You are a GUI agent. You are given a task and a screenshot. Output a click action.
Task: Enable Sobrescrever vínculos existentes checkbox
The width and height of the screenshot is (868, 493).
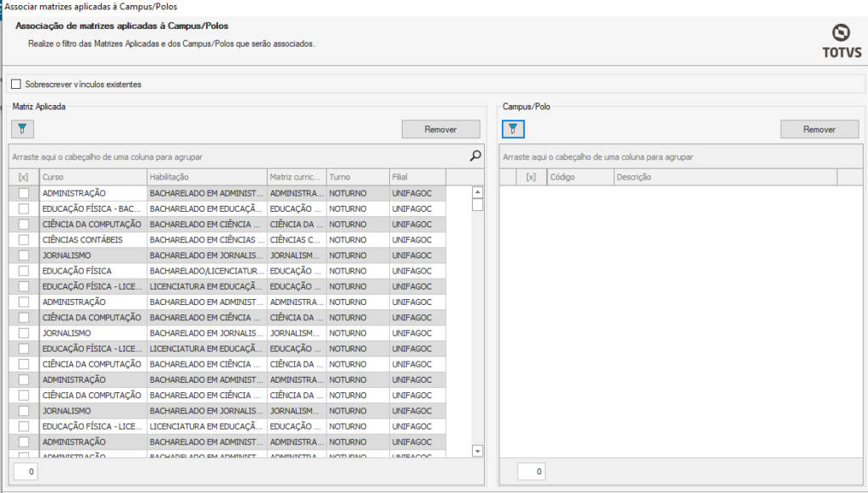(16, 85)
